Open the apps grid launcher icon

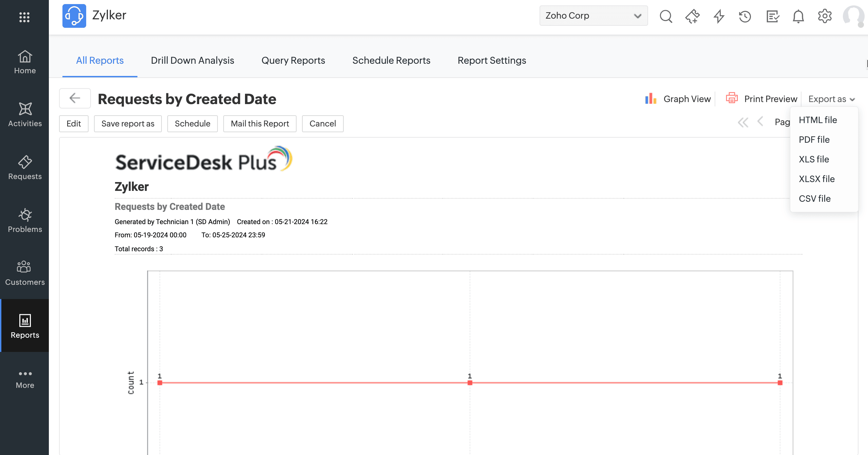pos(24,17)
